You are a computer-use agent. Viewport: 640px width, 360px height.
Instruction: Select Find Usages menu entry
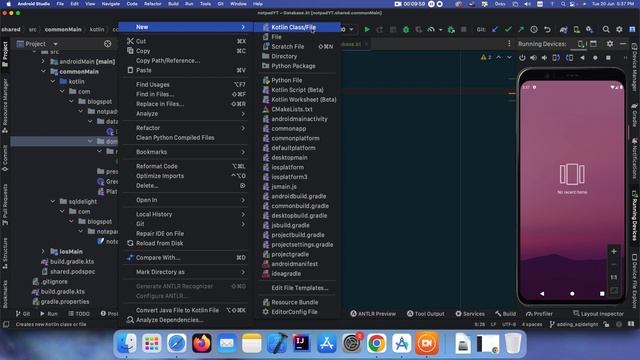click(x=186, y=84)
